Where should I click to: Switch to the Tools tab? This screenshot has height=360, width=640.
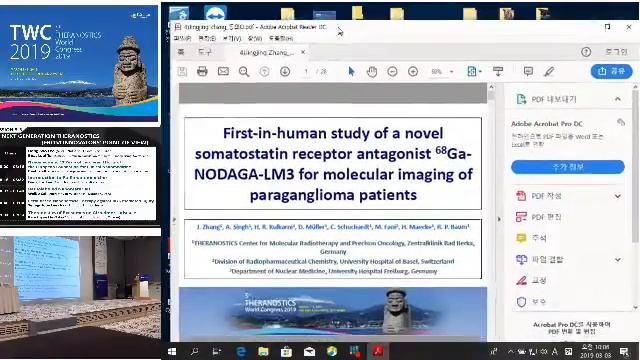pos(205,52)
